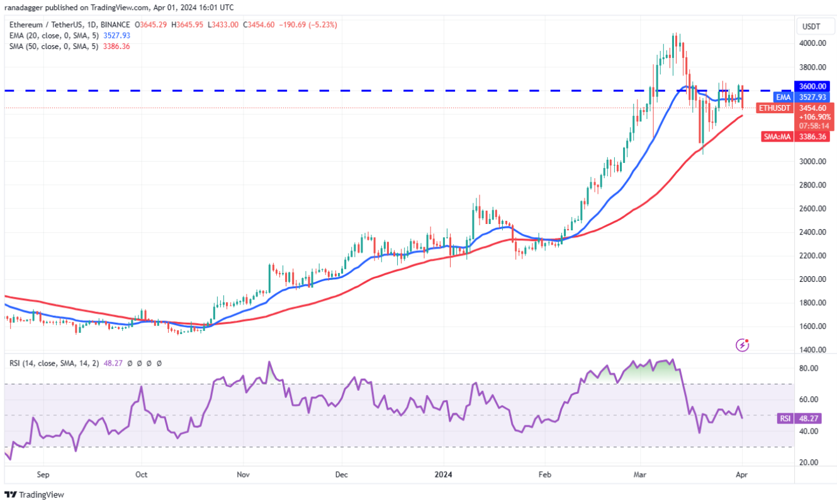
Task: Click the SMA:MA 3386.36 price tag
Action: click(x=795, y=137)
